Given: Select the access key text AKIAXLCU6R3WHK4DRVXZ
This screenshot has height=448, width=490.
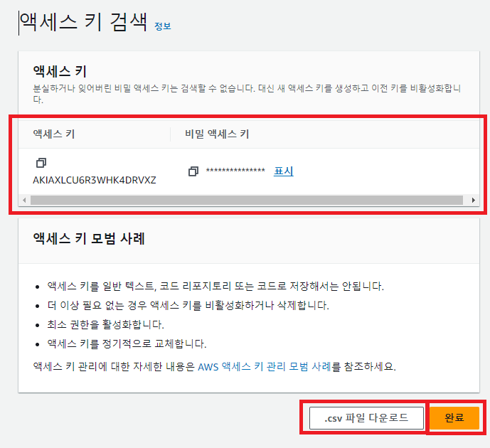Looking at the screenshot, I should point(95,180).
